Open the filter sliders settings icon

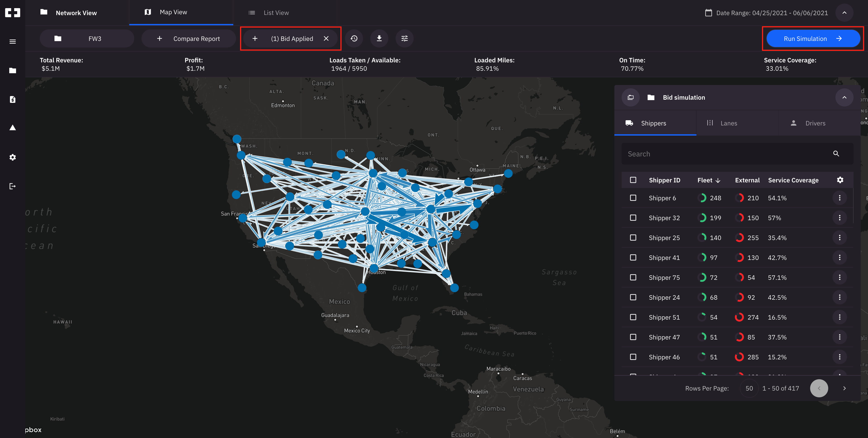tap(404, 38)
